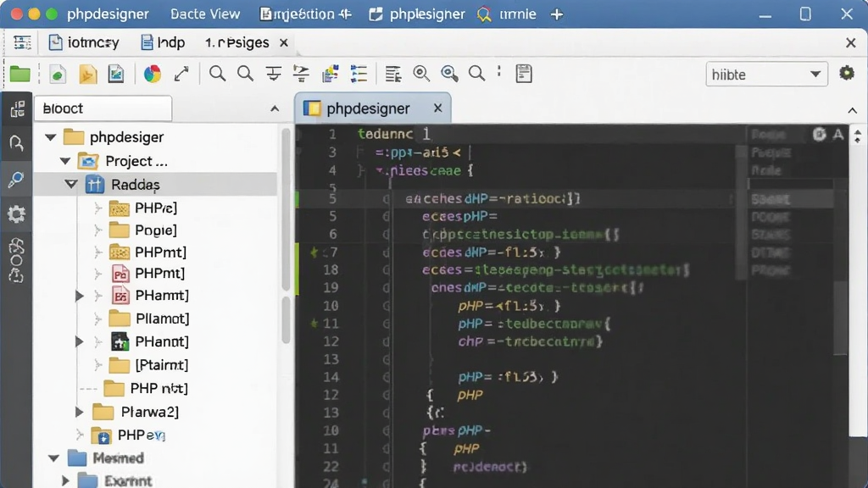Screen dimensions: 868x488
Task: Open the phplesigner title bar item
Action: [417, 14]
